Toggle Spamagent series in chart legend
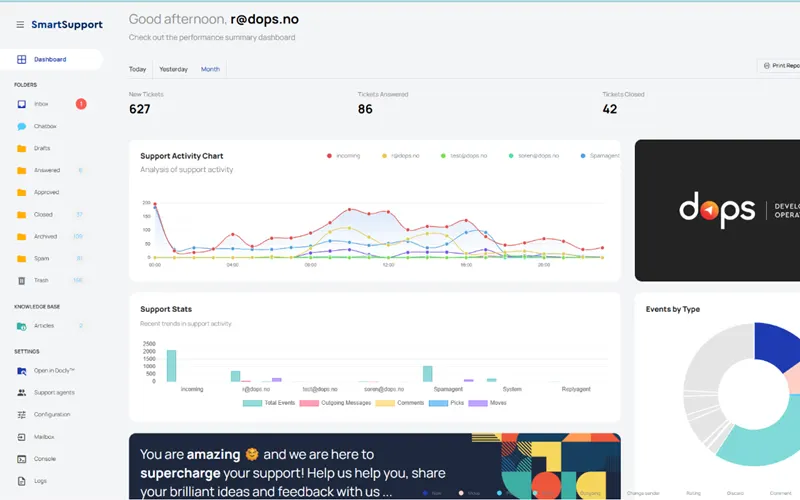The image size is (800, 500). click(600, 156)
